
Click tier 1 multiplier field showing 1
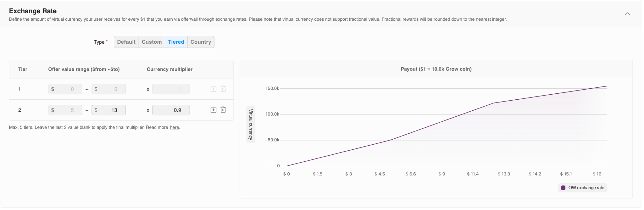click(x=171, y=89)
